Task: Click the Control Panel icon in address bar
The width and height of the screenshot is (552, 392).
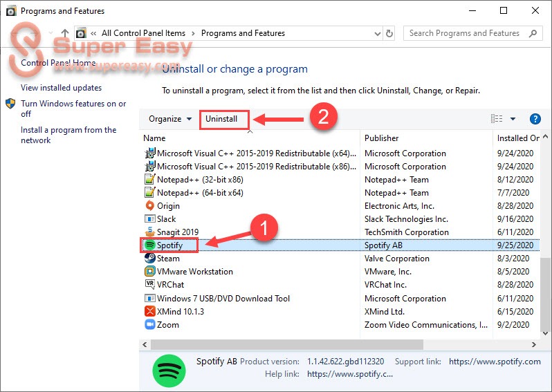Action: [81, 33]
